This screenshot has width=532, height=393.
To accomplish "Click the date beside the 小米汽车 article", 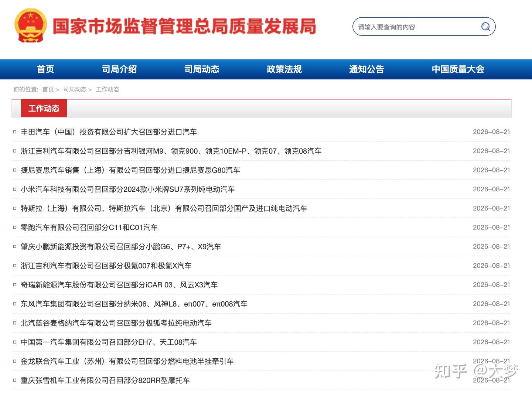I will 491,189.
